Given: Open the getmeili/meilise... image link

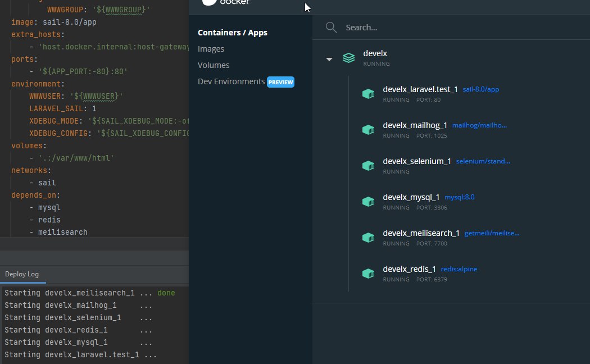Looking at the screenshot, I should click(x=492, y=233).
